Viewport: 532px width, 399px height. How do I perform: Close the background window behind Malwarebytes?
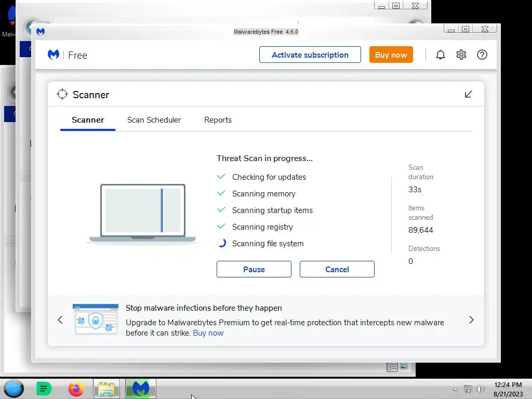tap(416, 5)
